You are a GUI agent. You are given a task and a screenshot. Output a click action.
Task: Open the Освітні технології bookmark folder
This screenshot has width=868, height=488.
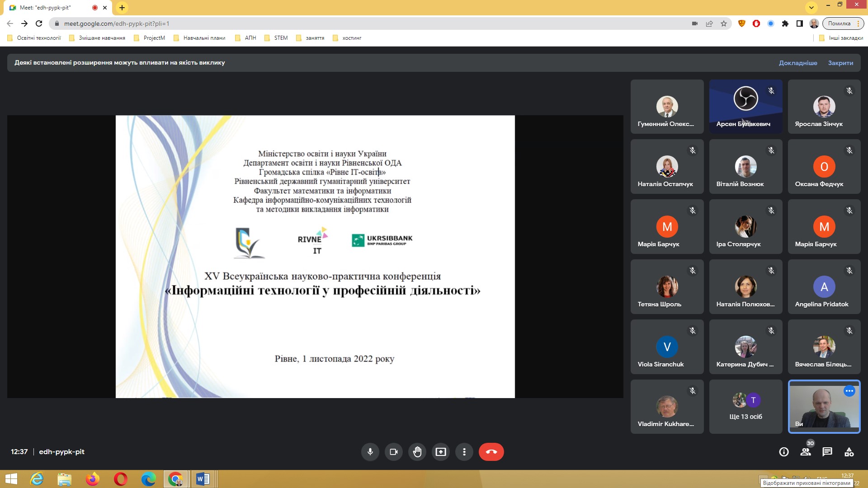tap(34, 38)
